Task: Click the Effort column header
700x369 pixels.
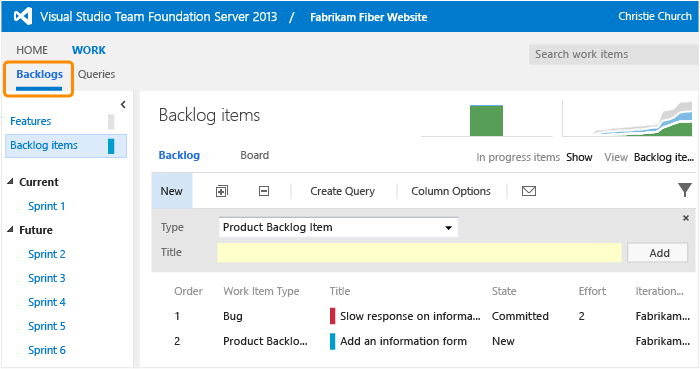Action: click(x=592, y=291)
